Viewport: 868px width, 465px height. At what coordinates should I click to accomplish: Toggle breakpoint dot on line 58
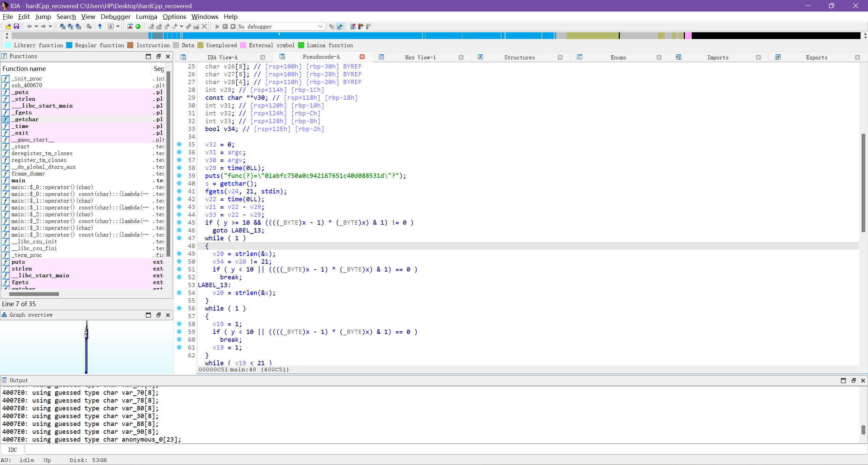coord(179,324)
